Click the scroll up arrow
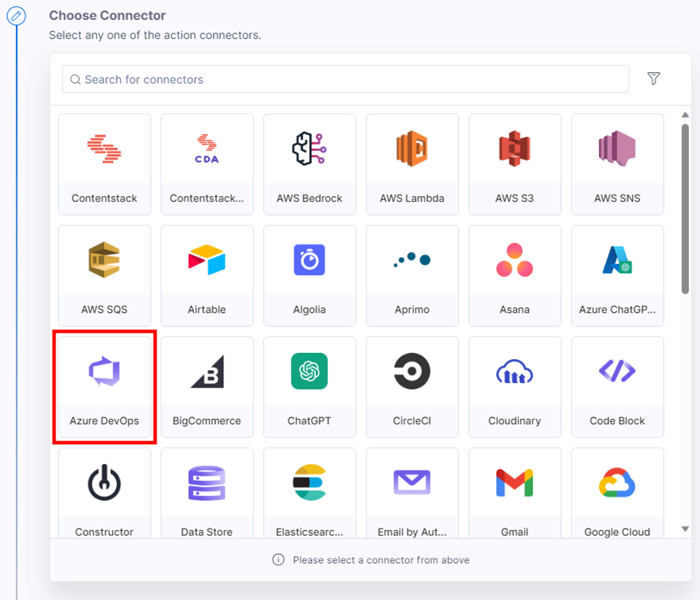The width and height of the screenshot is (700, 600). tap(685, 115)
